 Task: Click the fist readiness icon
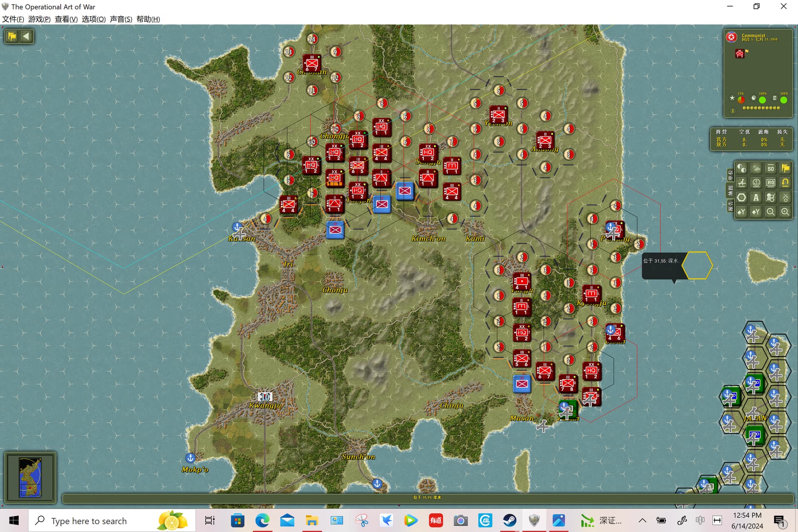pyautogui.click(x=754, y=98)
